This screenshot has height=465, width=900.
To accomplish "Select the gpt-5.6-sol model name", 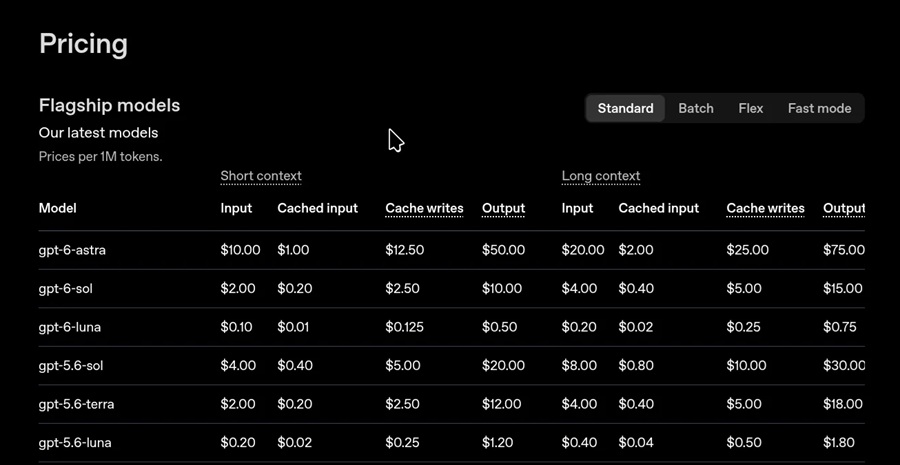I will point(71,366).
